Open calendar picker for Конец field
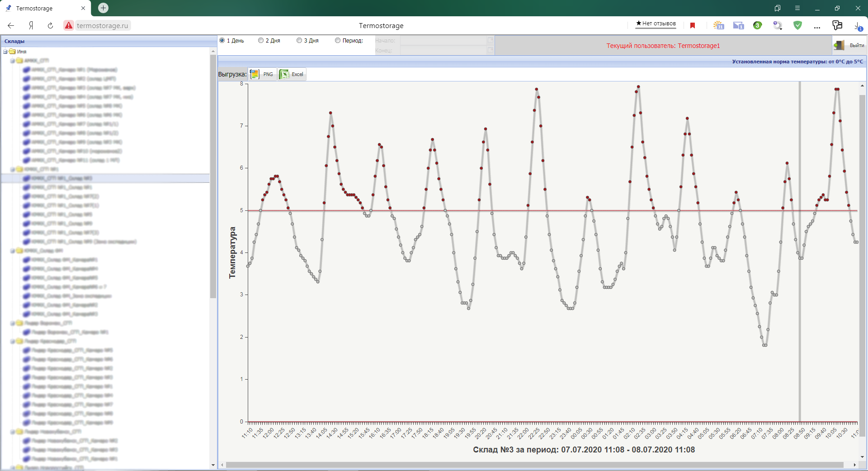 490,50
